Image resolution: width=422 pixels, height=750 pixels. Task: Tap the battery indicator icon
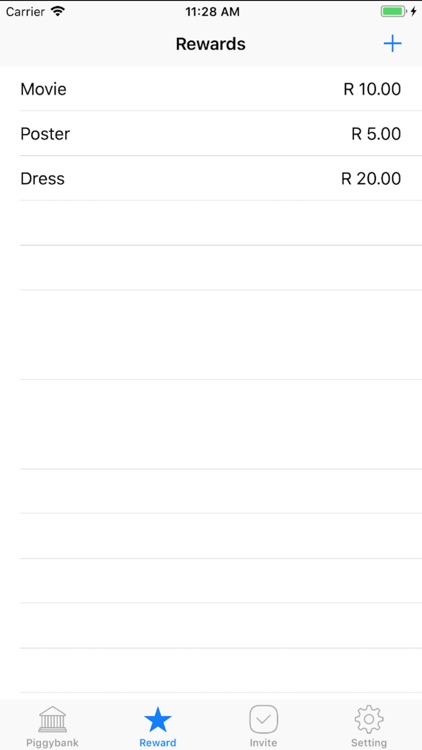(x=394, y=11)
